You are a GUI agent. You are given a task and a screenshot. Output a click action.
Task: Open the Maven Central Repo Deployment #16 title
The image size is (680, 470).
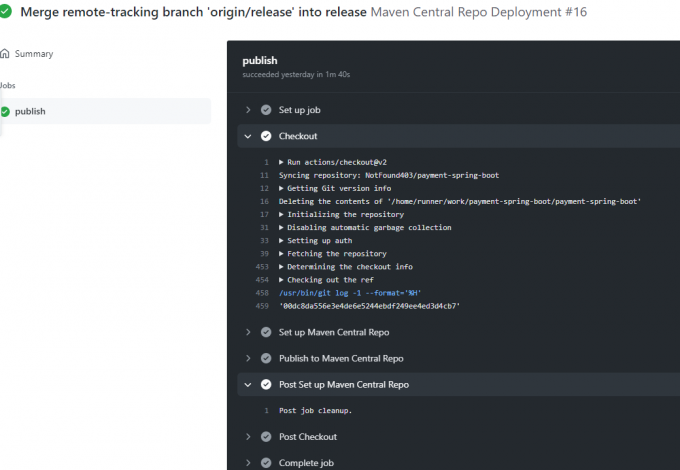(x=479, y=12)
